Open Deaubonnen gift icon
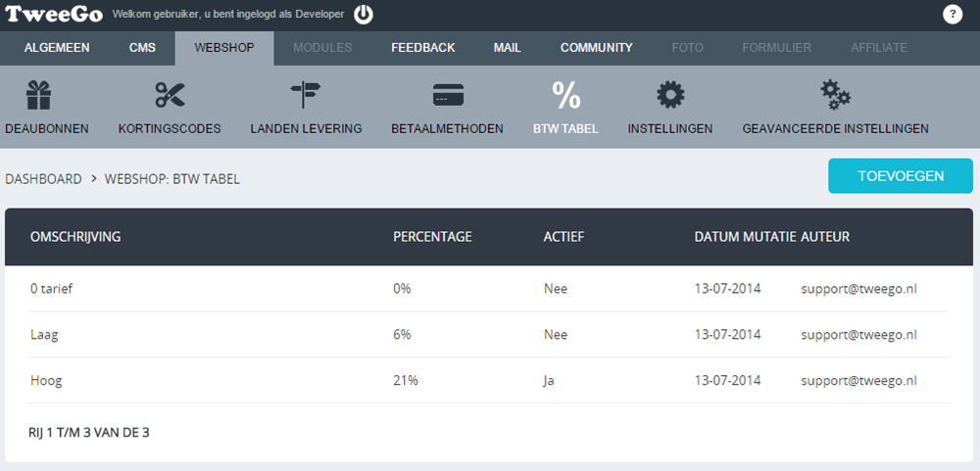This screenshot has height=471, width=980. (38, 95)
